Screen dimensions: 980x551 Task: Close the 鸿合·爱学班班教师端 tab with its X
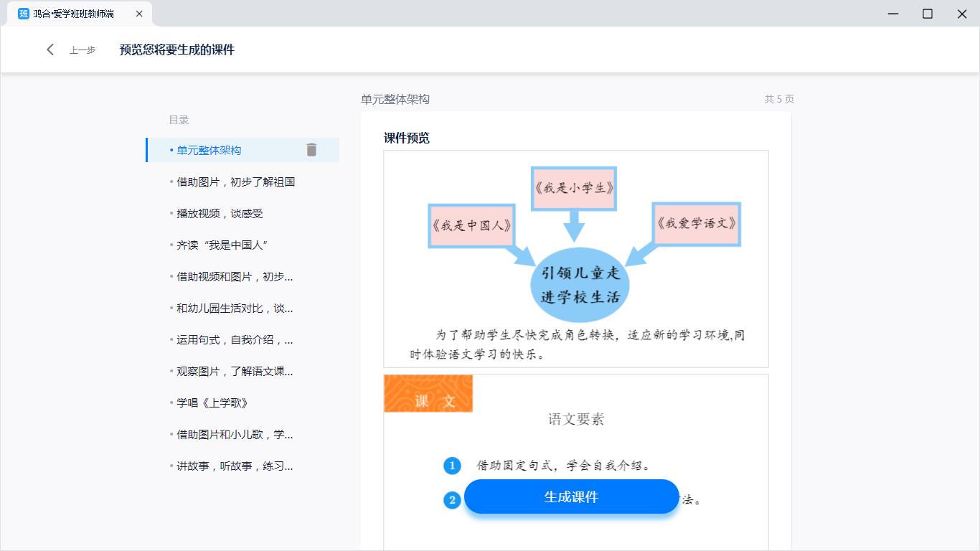[x=139, y=13]
